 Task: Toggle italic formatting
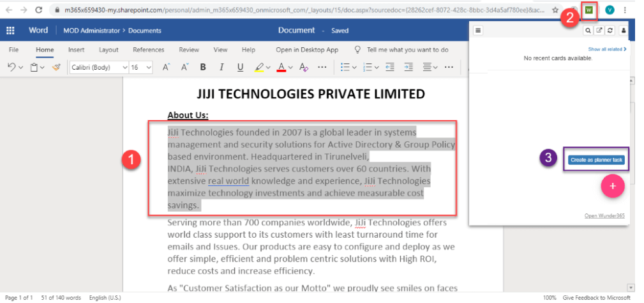(221, 67)
